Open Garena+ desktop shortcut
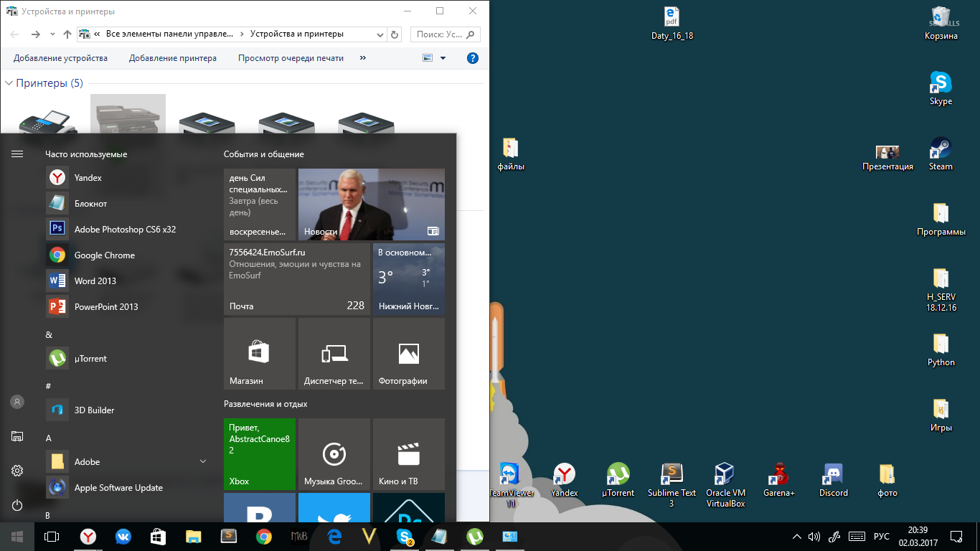Image resolution: width=980 pixels, height=551 pixels. pos(780,481)
